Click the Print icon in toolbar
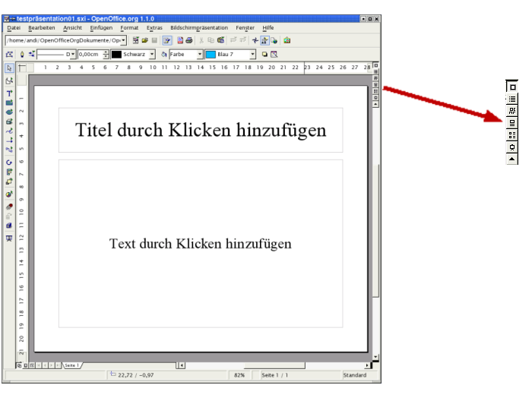532x401 pixels. 188,40
